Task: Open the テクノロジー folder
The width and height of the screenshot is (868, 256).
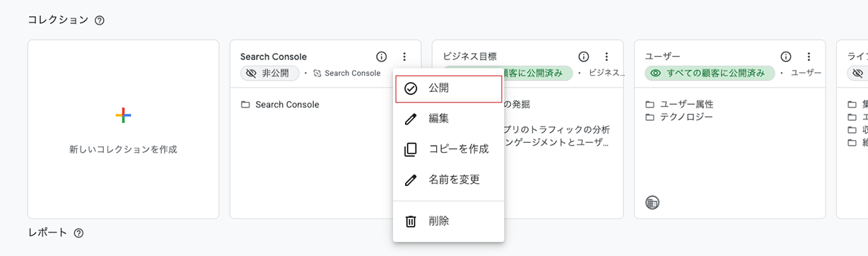Action: [x=679, y=117]
